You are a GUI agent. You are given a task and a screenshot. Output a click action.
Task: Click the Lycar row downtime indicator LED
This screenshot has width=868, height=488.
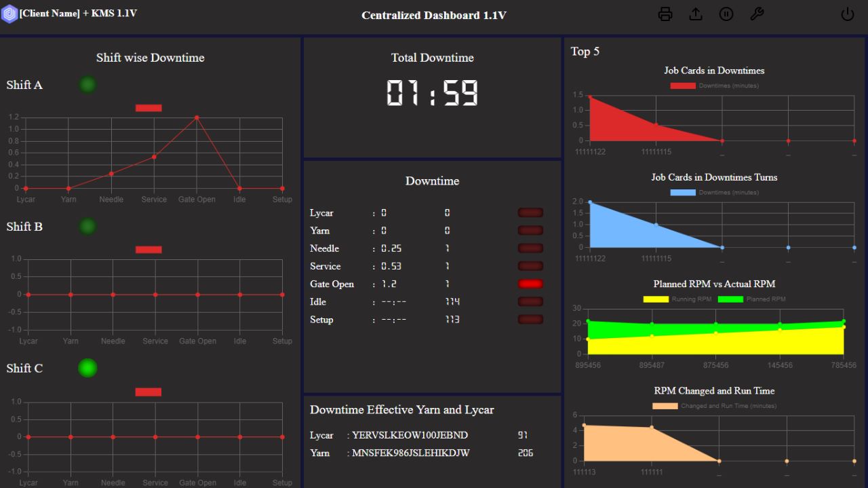[530, 213]
